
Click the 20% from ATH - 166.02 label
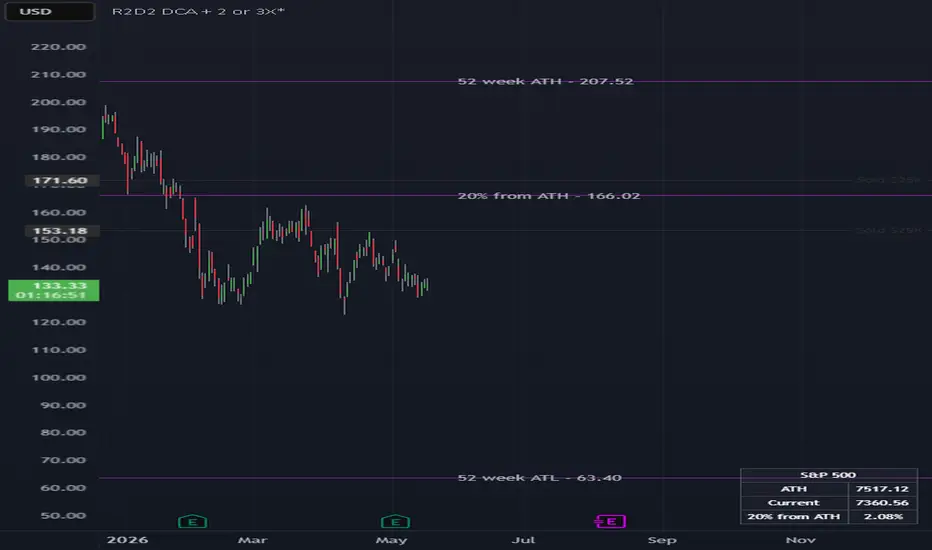[x=549, y=196]
